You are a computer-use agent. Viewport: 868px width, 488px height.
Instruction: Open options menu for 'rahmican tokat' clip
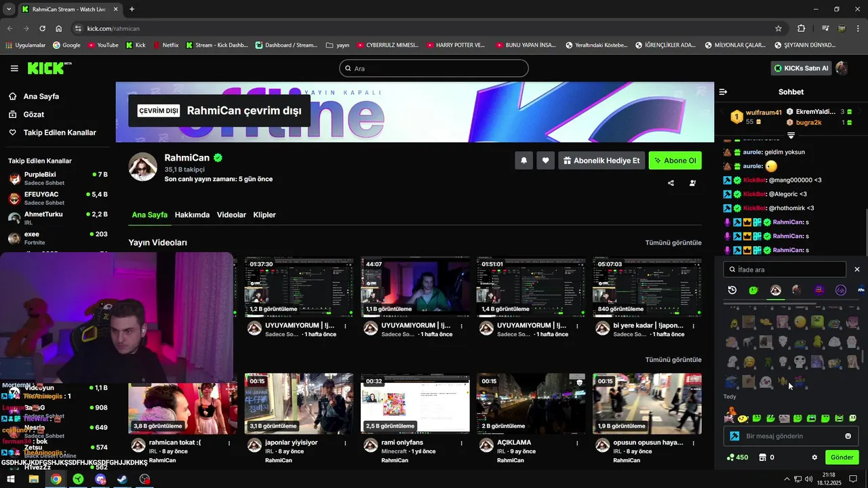click(229, 443)
